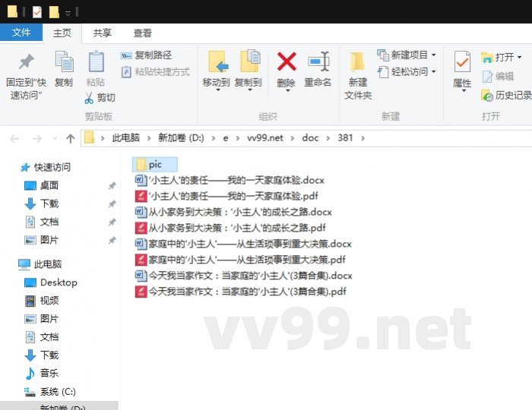Click properties checkmark icon in title bar

tap(37, 13)
